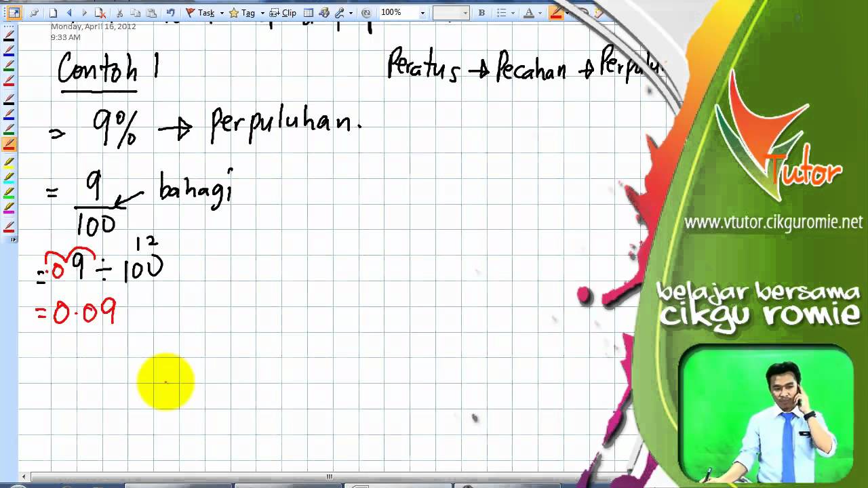868x488 pixels.
Task: Select the second green pen
Action: point(9,129)
